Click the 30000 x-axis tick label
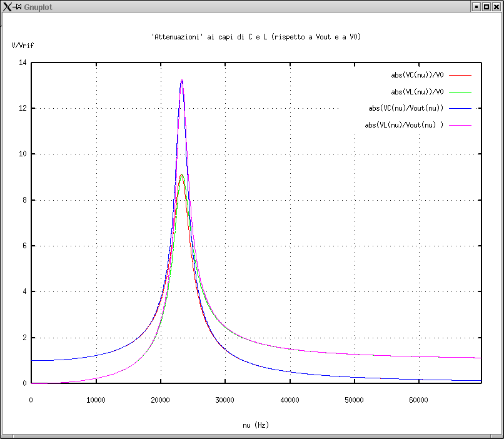 [x=224, y=400]
